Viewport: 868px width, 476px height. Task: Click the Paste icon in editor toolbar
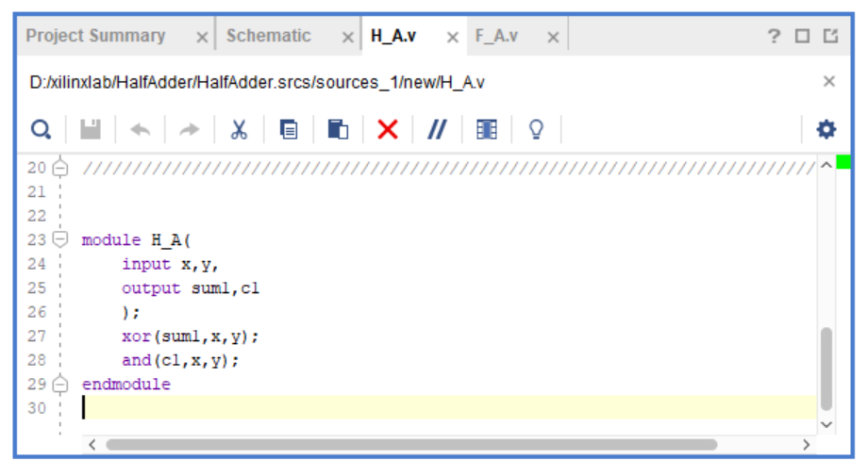pyautogui.click(x=338, y=129)
